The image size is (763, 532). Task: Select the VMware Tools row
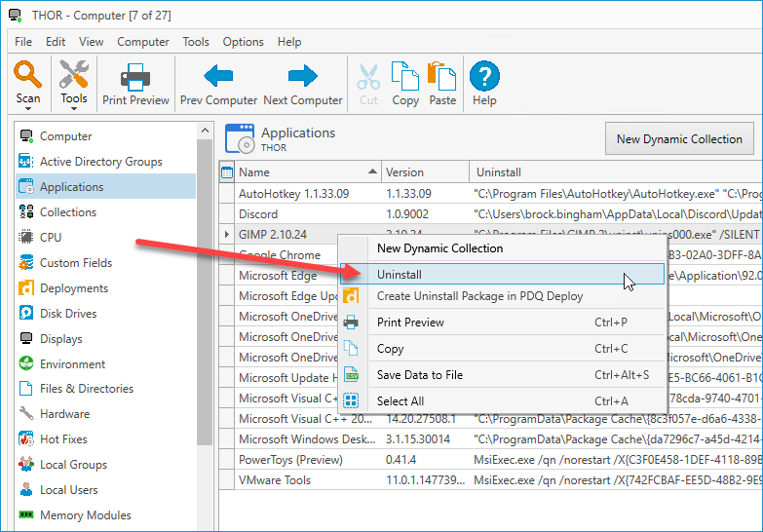click(490, 480)
